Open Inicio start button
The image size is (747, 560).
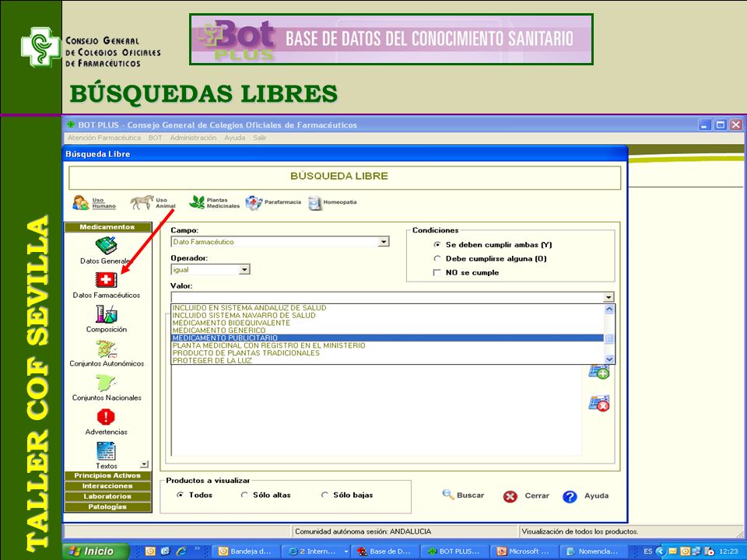(x=96, y=551)
